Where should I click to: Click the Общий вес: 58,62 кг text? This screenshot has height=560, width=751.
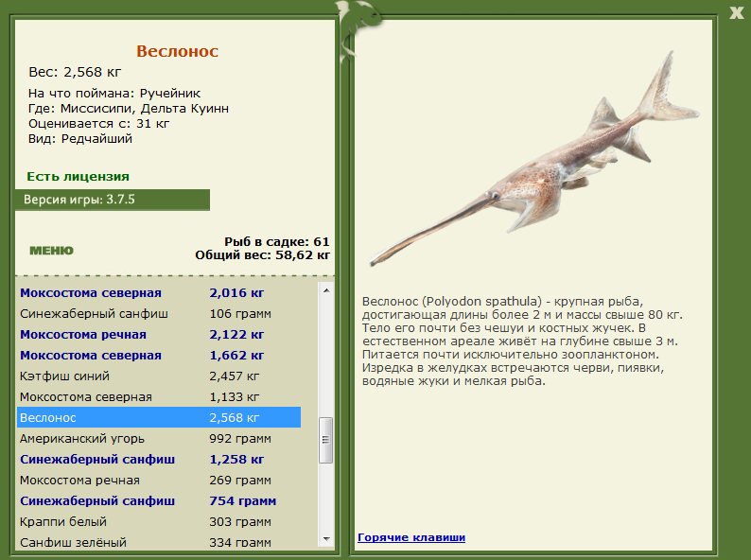[262, 254]
